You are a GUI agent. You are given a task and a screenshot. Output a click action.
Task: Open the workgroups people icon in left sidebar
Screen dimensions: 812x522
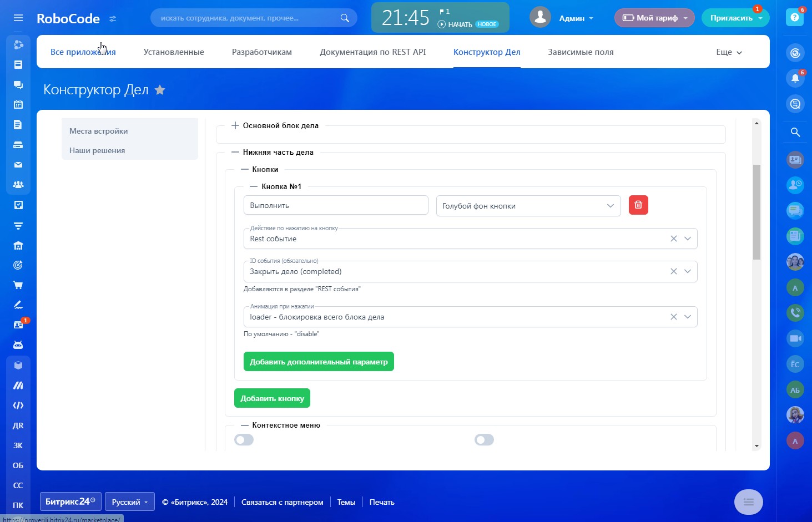click(x=18, y=185)
